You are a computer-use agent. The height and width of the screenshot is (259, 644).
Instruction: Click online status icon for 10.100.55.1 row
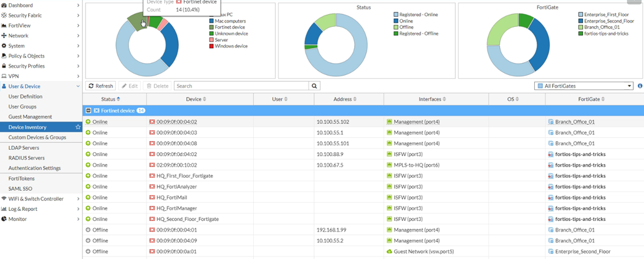(x=88, y=133)
